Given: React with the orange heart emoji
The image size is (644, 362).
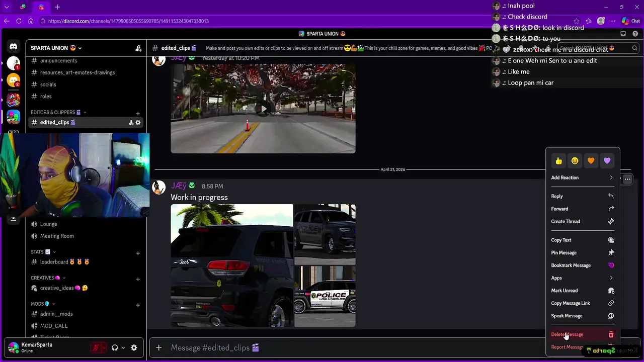Looking at the screenshot, I should click(591, 161).
